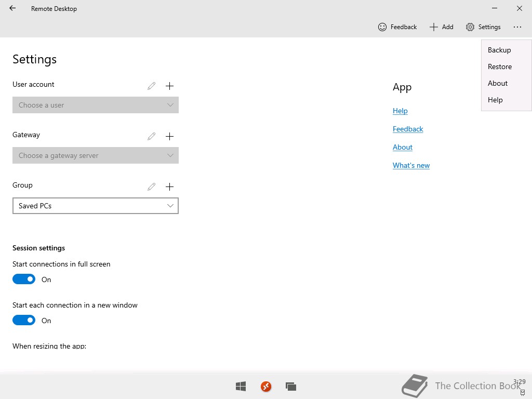Minimize the Remote Desktop window
The image size is (532, 399).
(495, 8)
